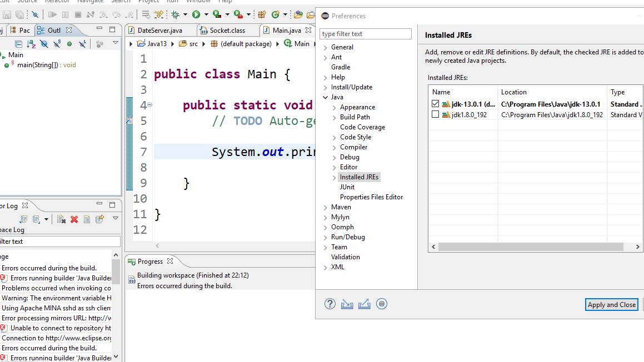Click Open Log file icon in Error Log
Viewport: 644px width, 362px height.
tap(87, 219)
